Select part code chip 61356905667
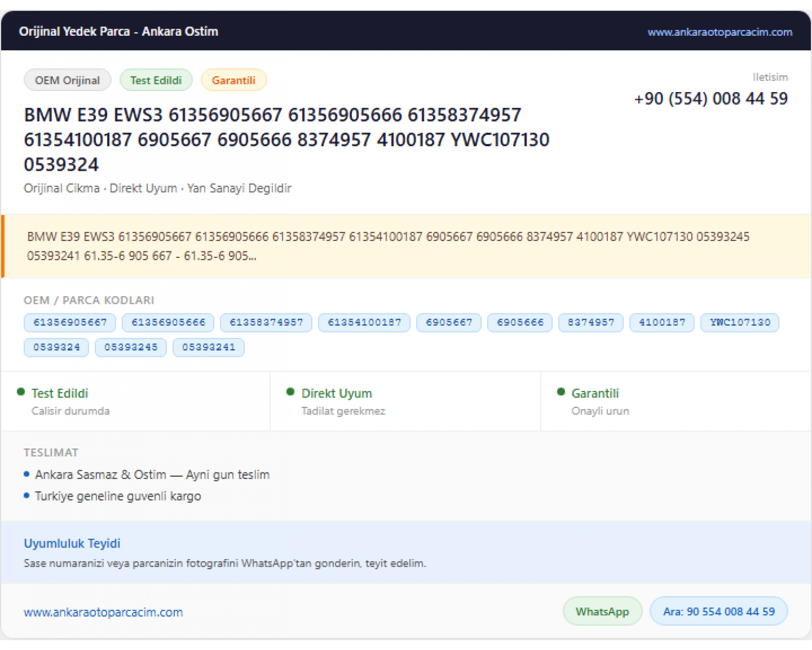Screen dimensions: 812x650 pyautogui.click(x=70, y=323)
